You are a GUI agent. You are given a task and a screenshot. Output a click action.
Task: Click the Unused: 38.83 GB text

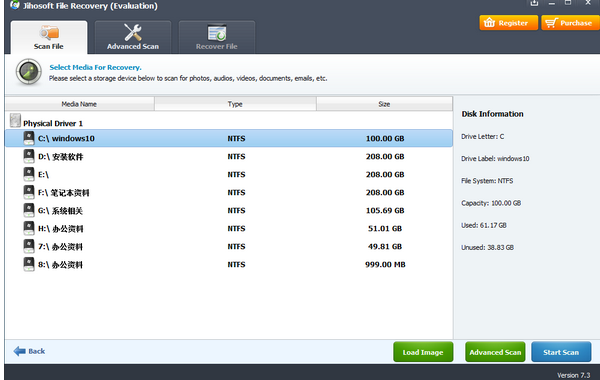click(x=487, y=247)
